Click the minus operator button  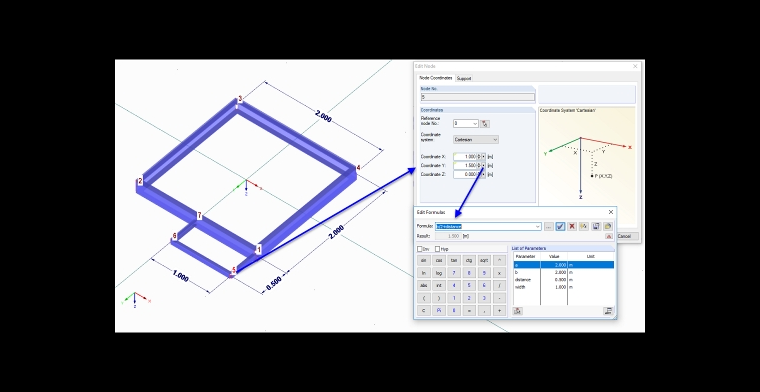pyautogui.click(x=499, y=298)
